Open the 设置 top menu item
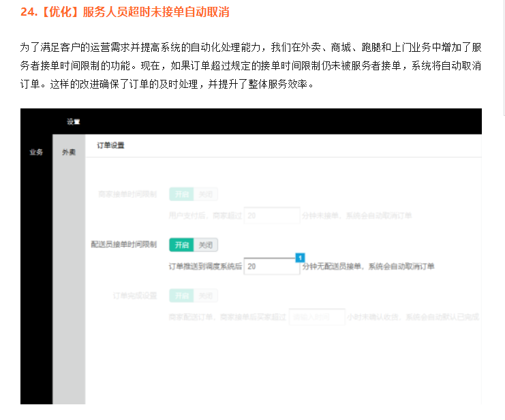This screenshot has width=505, height=420. (74, 122)
